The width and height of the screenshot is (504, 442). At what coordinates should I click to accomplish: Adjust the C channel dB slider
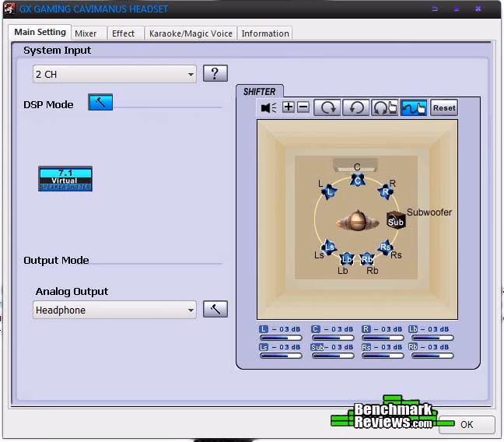point(333,338)
